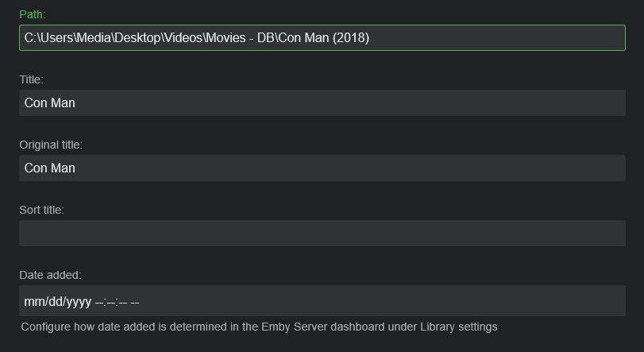Click the 'Original title:' label
This screenshot has height=352, width=644.
[x=51, y=145]
